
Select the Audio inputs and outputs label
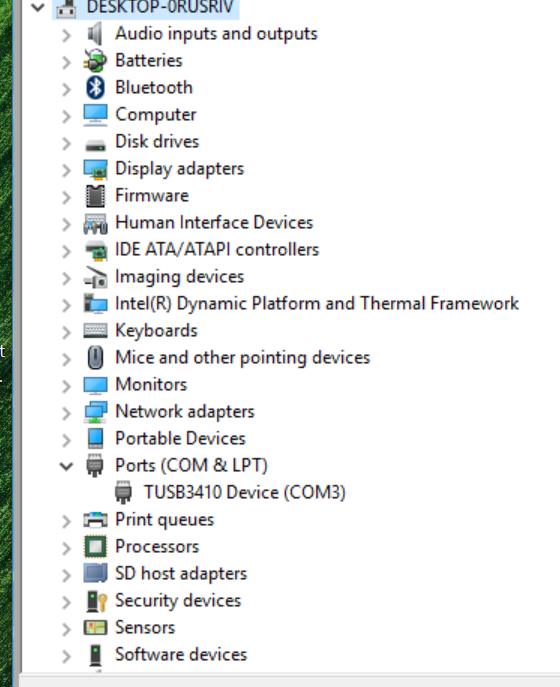216,34
